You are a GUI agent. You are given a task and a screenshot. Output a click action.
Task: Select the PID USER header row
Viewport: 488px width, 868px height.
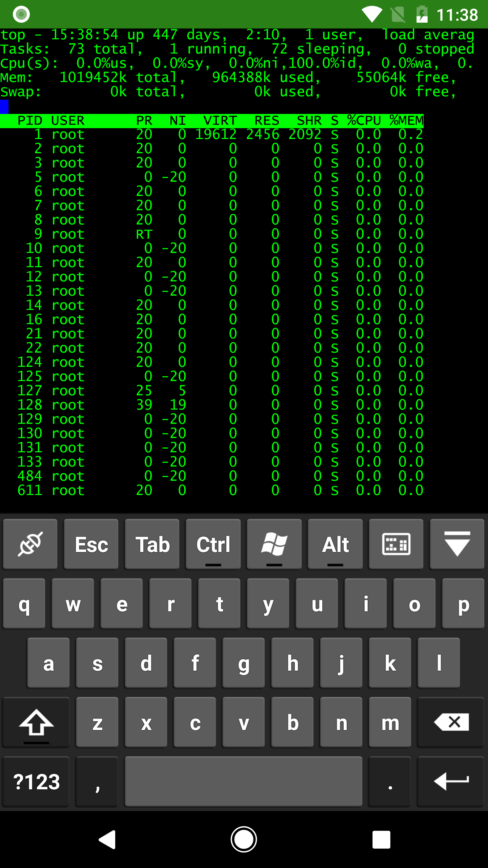[212, 121]
